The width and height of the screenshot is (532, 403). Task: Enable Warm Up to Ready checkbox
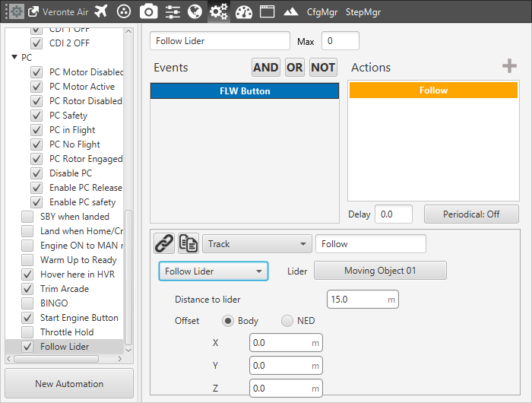pos(27,260)
